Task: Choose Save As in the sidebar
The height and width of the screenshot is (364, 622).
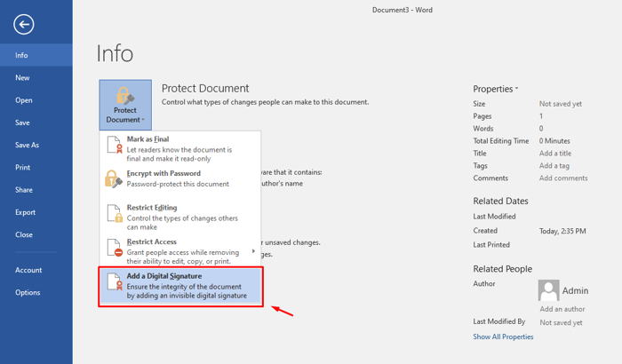Action: [x=36, y=145]
